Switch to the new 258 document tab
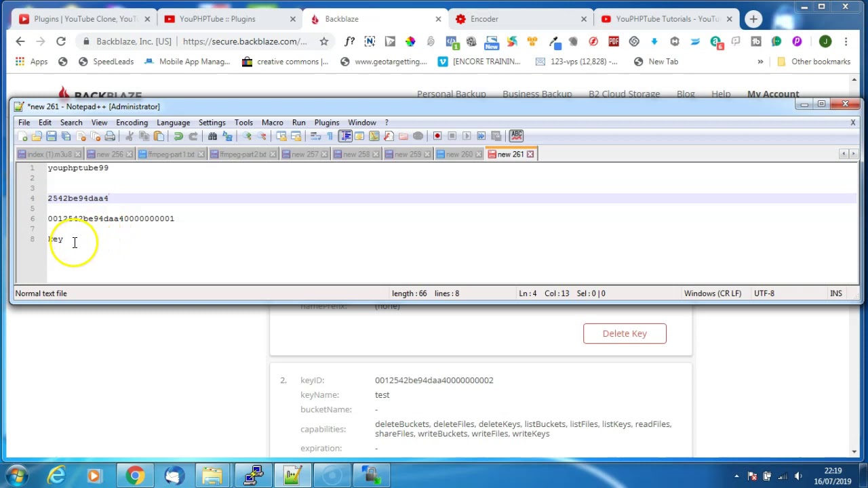Image resolution: width=868 pixels, height=488 pixels. tap(356, 155)
